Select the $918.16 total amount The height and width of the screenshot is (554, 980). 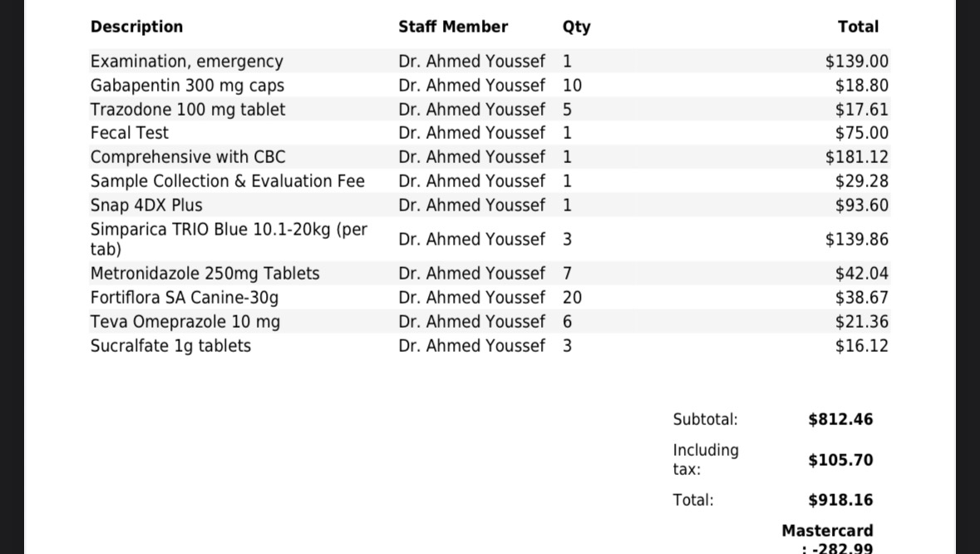840,500
